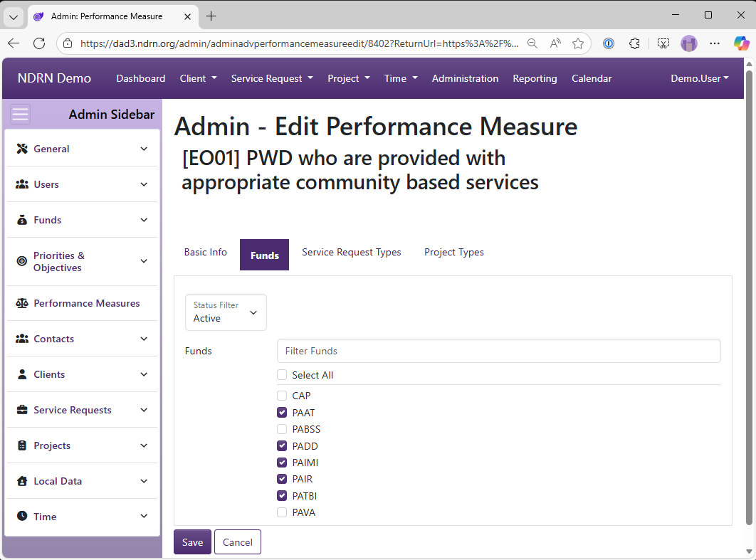The width and height of the screenshot is (756, 560).
Task: Uncheck the PAAT fund checkbox
Action: [x=282, y=413]
